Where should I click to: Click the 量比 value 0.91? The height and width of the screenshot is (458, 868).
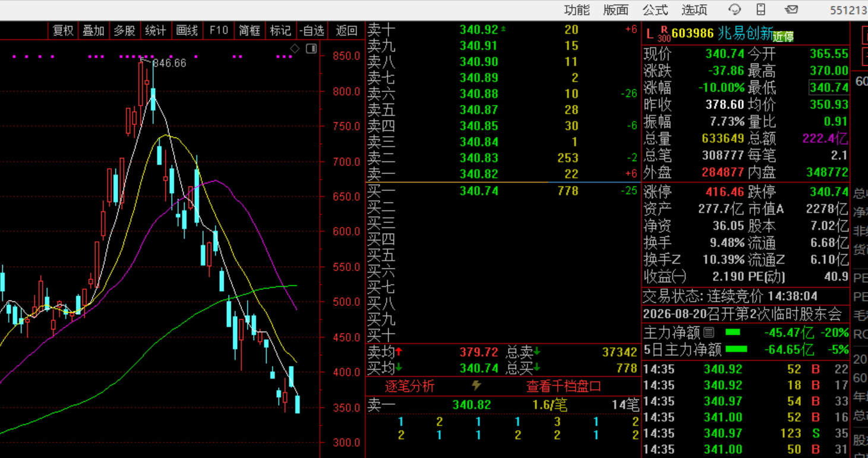(836, 121)
